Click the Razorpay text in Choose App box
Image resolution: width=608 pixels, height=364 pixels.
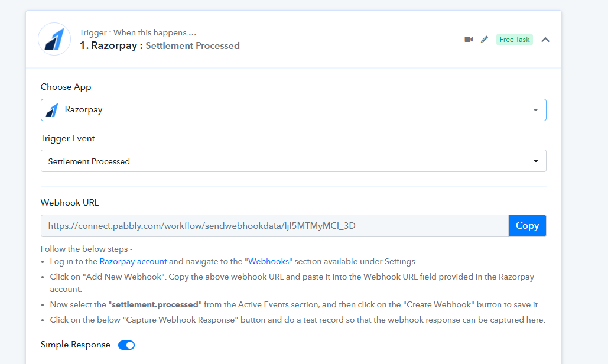83,110
